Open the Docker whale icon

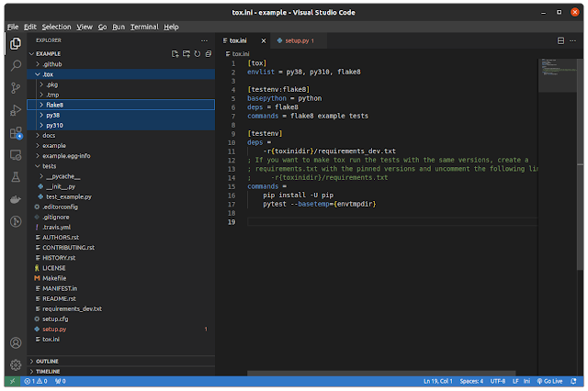click(x=16, y=199)
